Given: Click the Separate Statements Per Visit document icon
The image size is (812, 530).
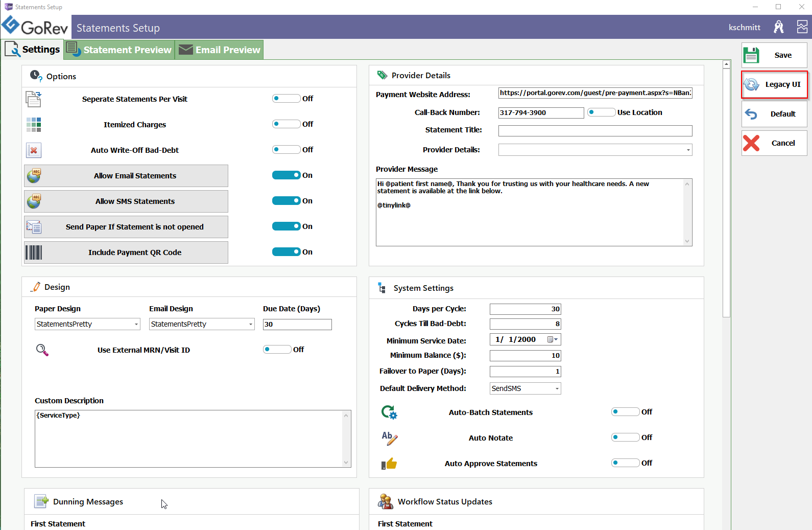Looking at the screenshot, I should (34, 99).
